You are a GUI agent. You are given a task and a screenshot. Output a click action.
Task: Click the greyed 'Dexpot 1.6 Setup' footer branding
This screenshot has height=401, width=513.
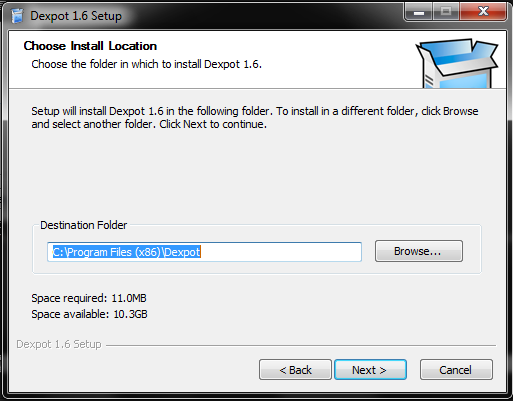59,344
